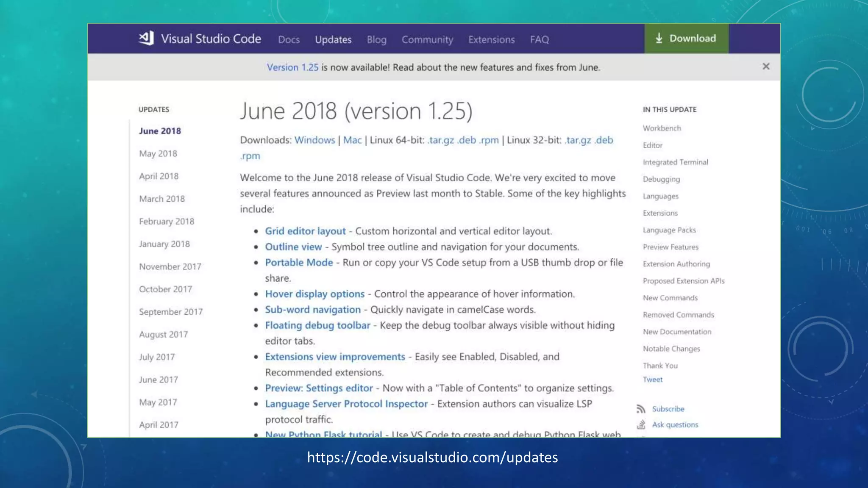This screenshot has height=488, width=868.
Task: Jump to Proposed Extension APIs section
Action: [x=684, y=281]
